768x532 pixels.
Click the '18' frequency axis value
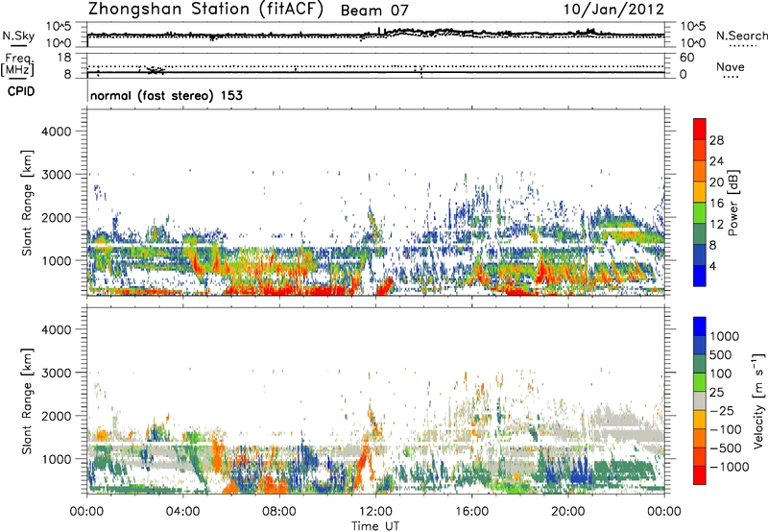[64, 57]
